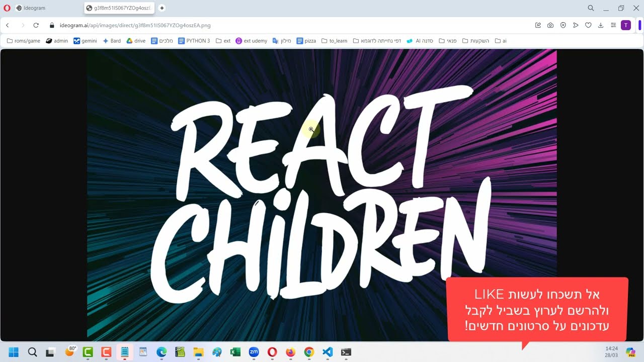Open the Copilot icon in system tray
644x362 pixels.
pyautogui.click(x=630, y=352)
